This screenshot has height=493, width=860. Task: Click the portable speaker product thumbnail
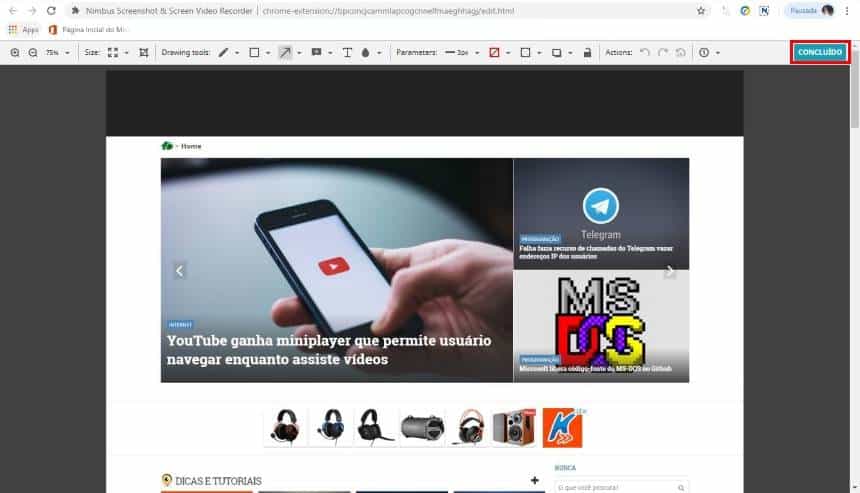tap(422, 427)
